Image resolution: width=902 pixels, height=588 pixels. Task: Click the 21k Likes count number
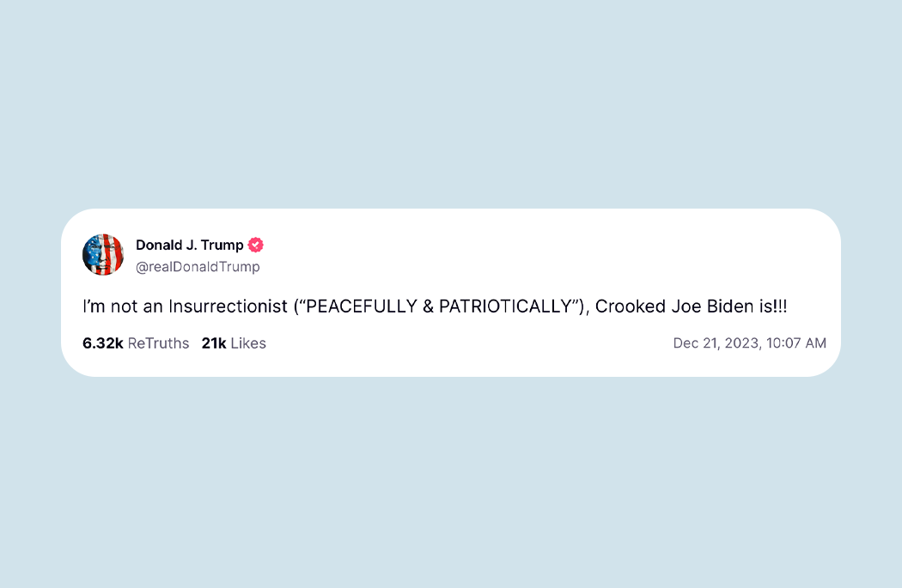(213, 343)
